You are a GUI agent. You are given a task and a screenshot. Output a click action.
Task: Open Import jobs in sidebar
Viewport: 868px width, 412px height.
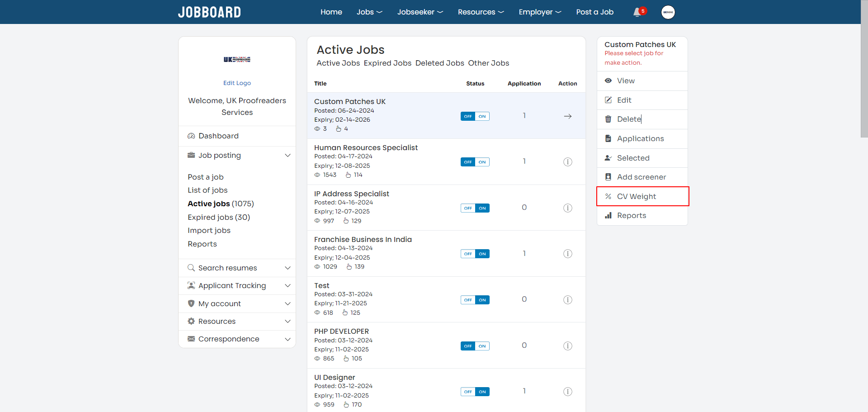click(x=209, y=230)
